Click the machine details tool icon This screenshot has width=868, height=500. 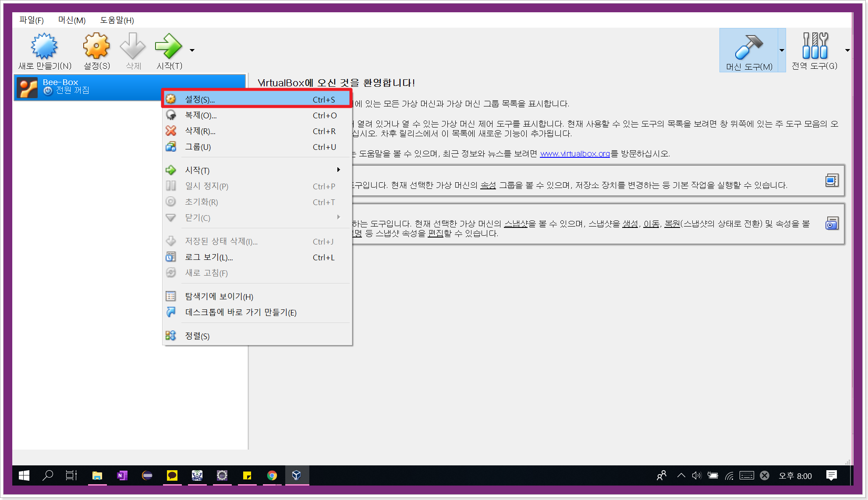coord(832,181)
